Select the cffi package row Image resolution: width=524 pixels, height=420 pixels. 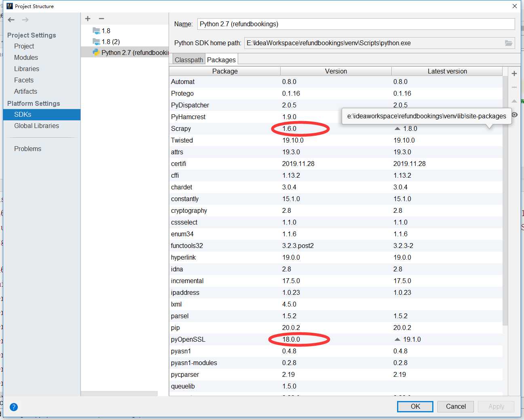[336, 175]
